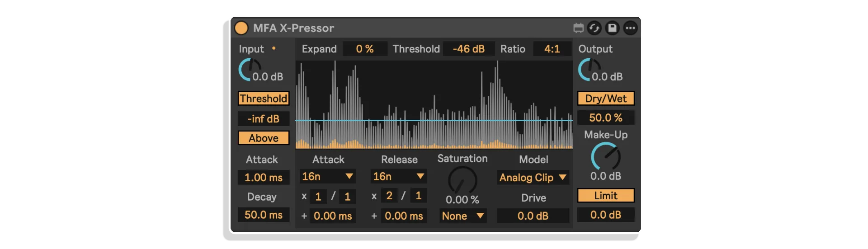The width and height of the screenshot is (868, 249).
Task: Click the Attack multiplier denominator 1 field
Action: coord(348,196)
